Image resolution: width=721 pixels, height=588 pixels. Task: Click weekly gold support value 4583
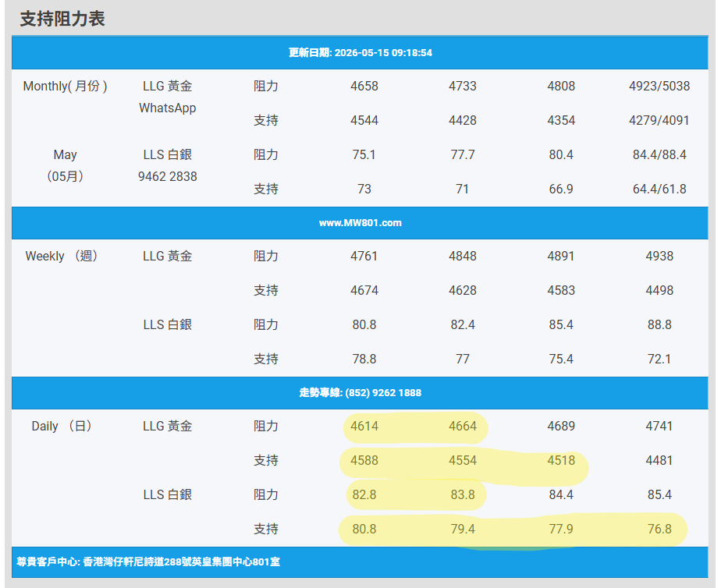[561, 290]
